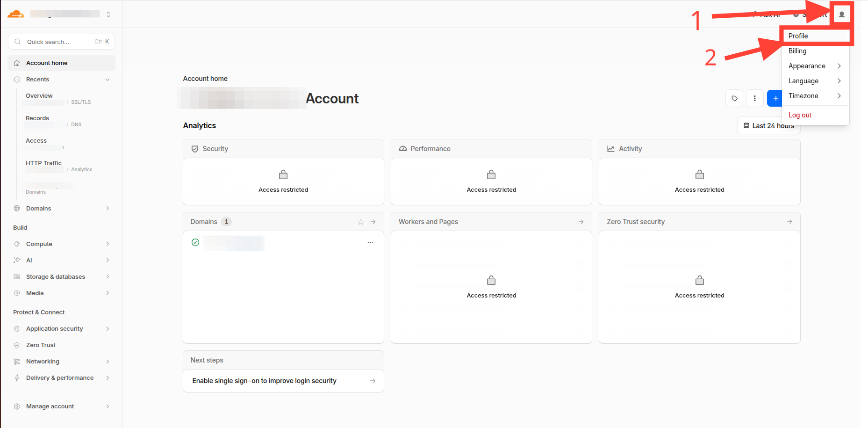Open the Language submenu
Image resolution: width=868 pixels, height=428 pixels.
pos(816,81)
